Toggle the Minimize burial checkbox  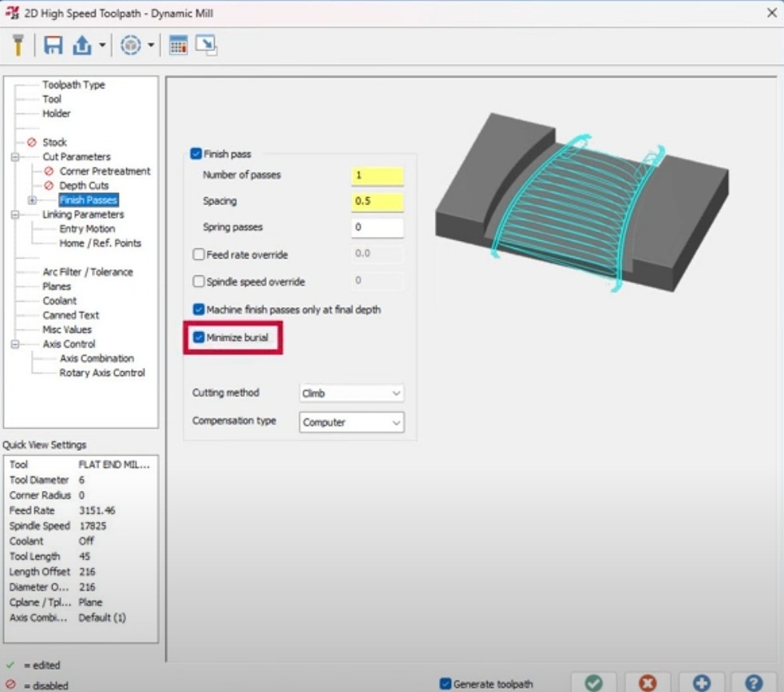coord(199,338)
